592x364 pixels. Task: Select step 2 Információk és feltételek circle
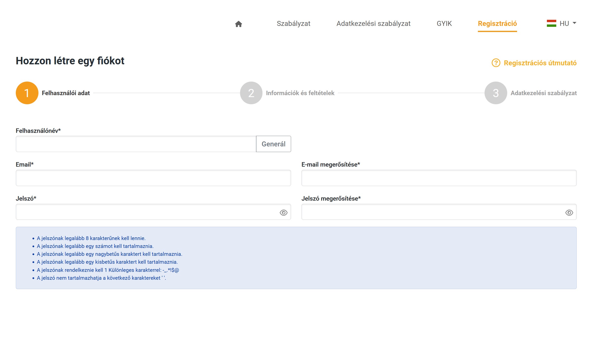pos(251,93)
